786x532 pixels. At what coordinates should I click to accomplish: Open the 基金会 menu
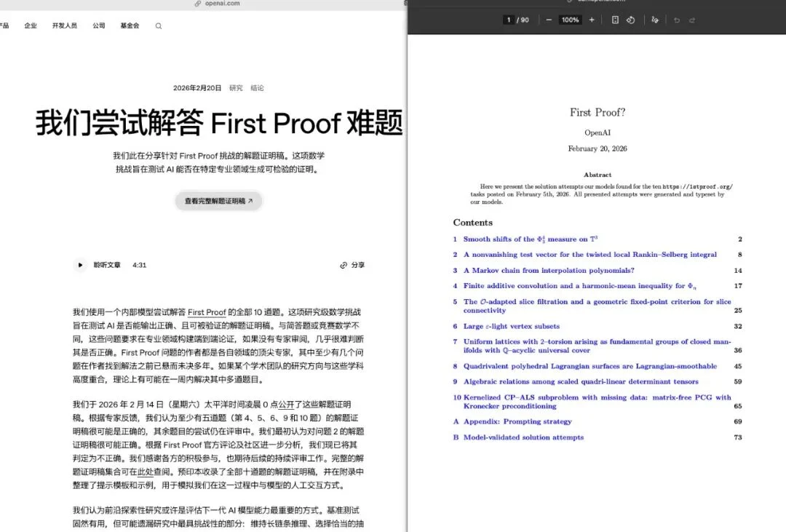click(x=130, y=25)
